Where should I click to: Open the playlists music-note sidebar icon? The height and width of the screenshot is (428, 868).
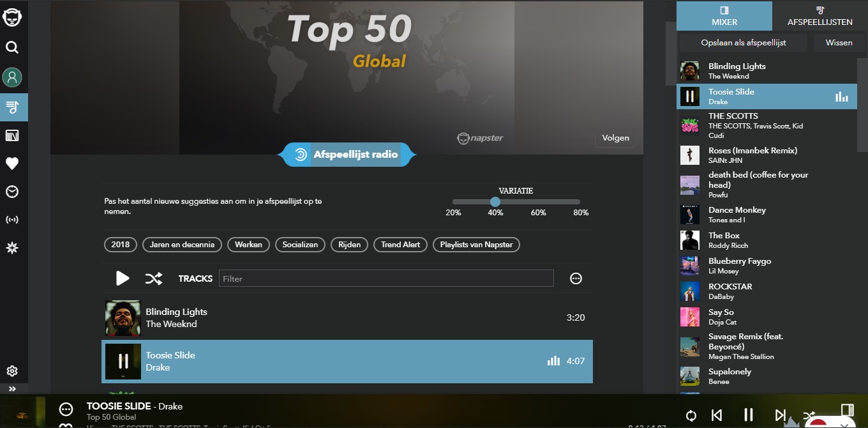(12, 107)
